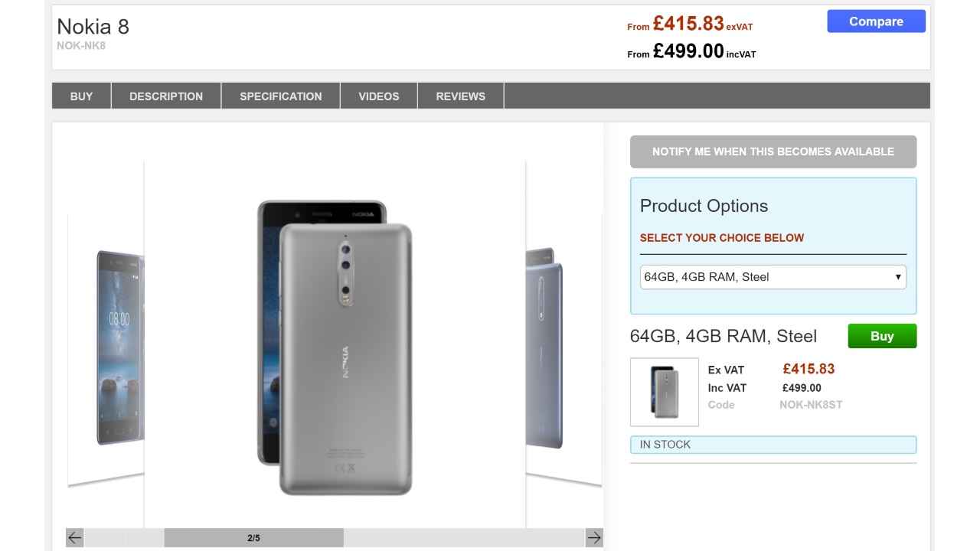The image size is (980, 551).
Task: Click the Nokia 8 product title
Action: [x=93, y=27]
